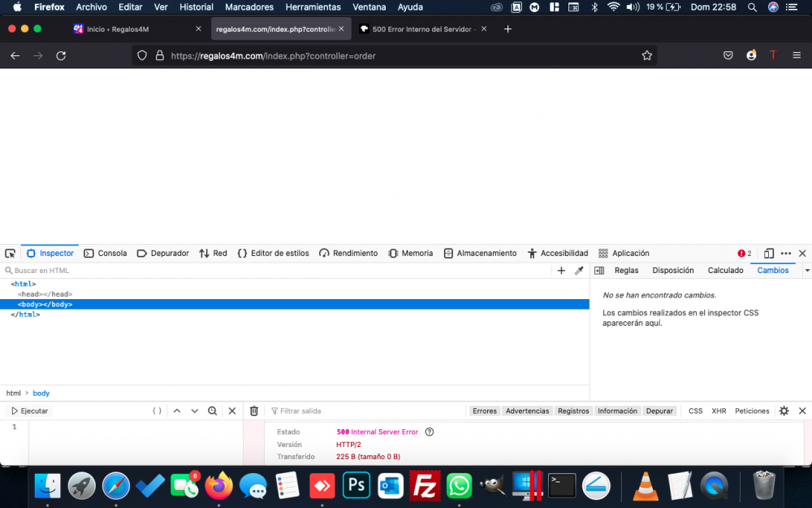812x508 pixels.
Task: Click the Ejecutar button
Action: pyautogui.click(x=28, y=410)
